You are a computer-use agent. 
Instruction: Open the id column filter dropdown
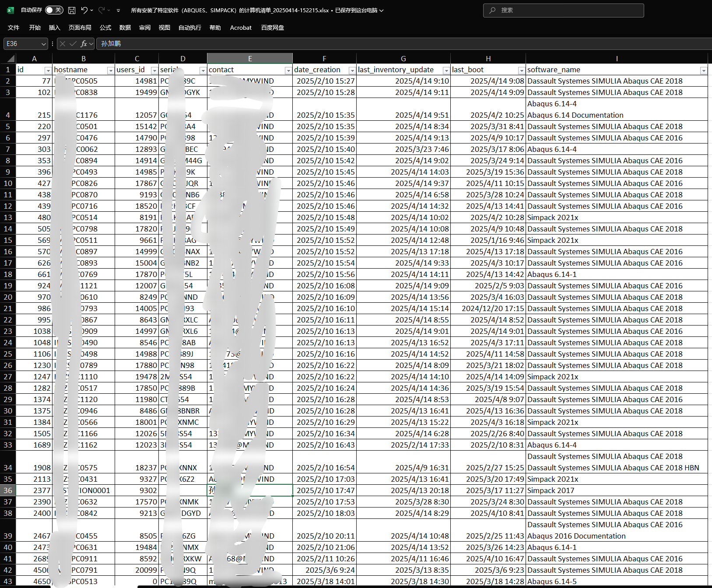(48, 70)
